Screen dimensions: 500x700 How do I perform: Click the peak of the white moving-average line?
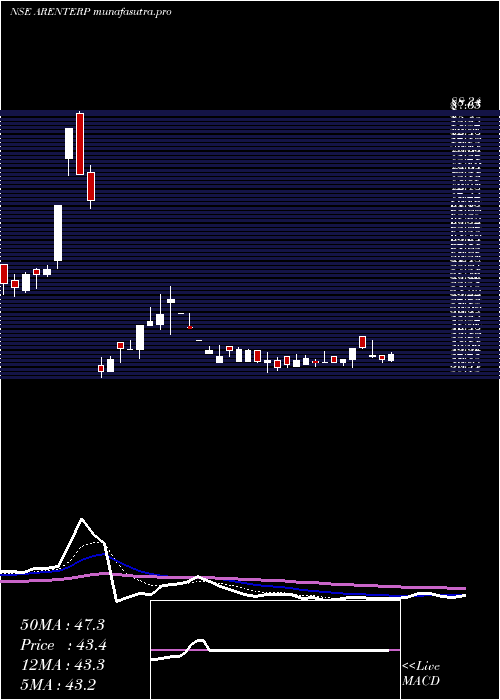click(81, 519)
